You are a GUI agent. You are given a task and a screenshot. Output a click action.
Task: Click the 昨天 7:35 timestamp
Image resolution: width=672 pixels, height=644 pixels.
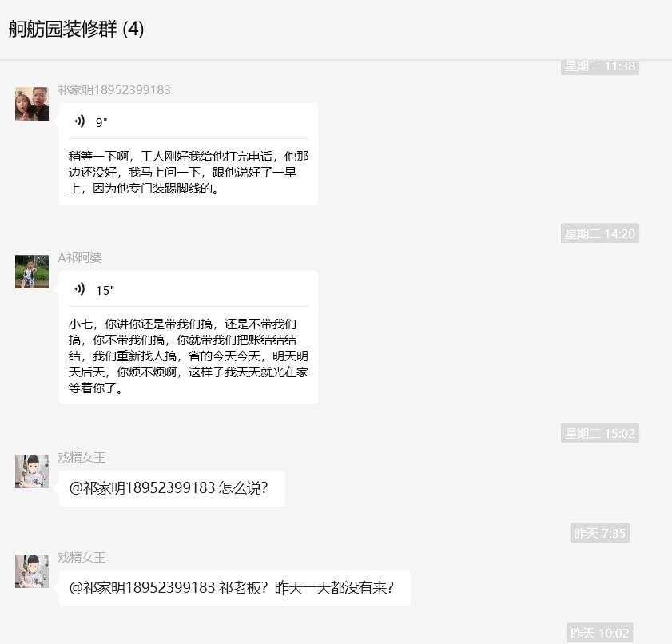click(599, 533)
